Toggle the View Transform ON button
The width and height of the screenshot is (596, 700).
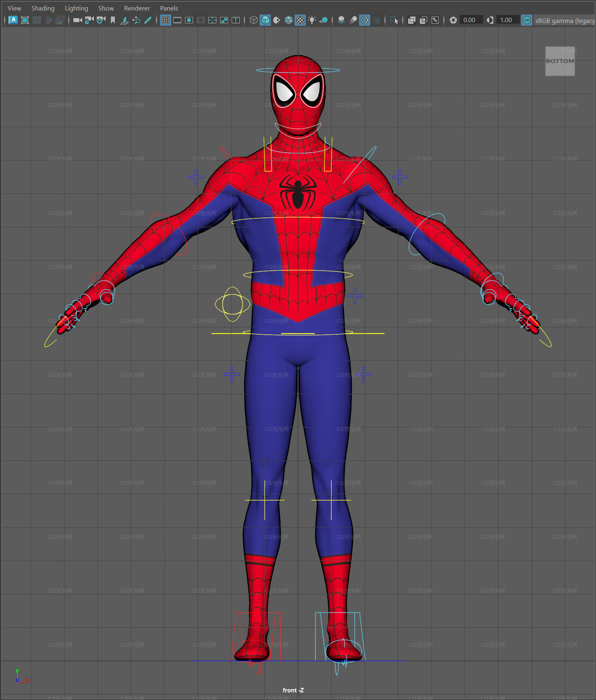(526, 20)
